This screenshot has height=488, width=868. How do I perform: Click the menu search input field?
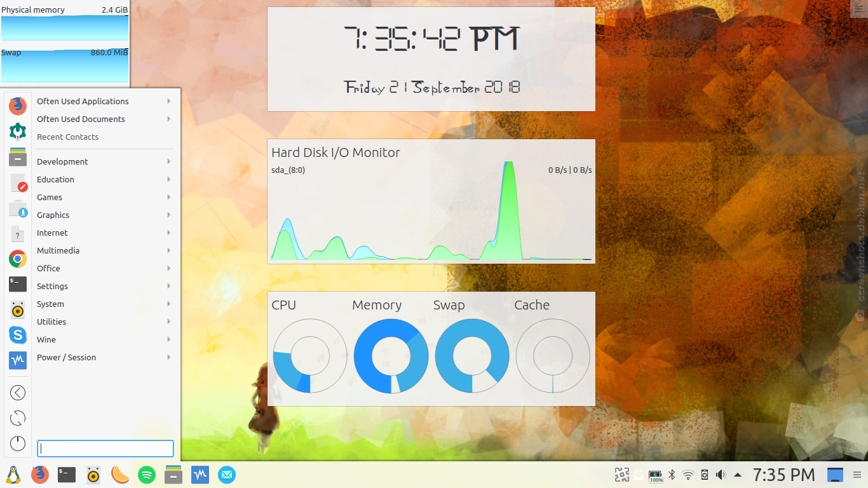pyautogui.click(x=105, y=449)
